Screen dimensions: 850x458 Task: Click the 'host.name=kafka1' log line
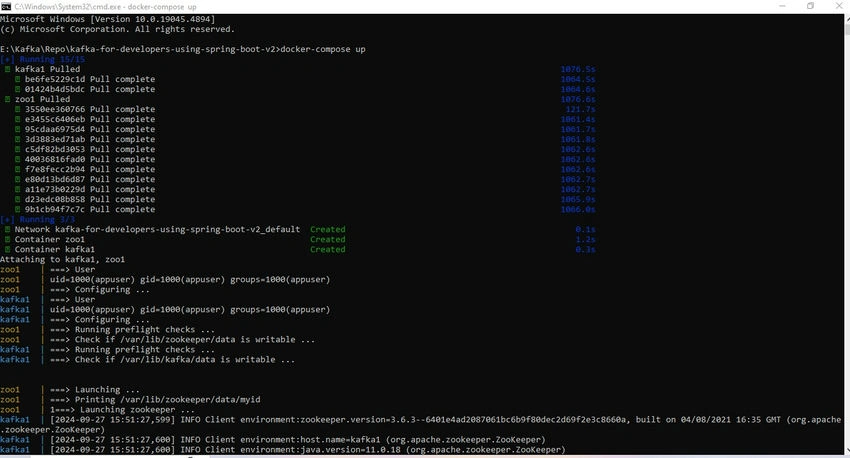(298, 440)
